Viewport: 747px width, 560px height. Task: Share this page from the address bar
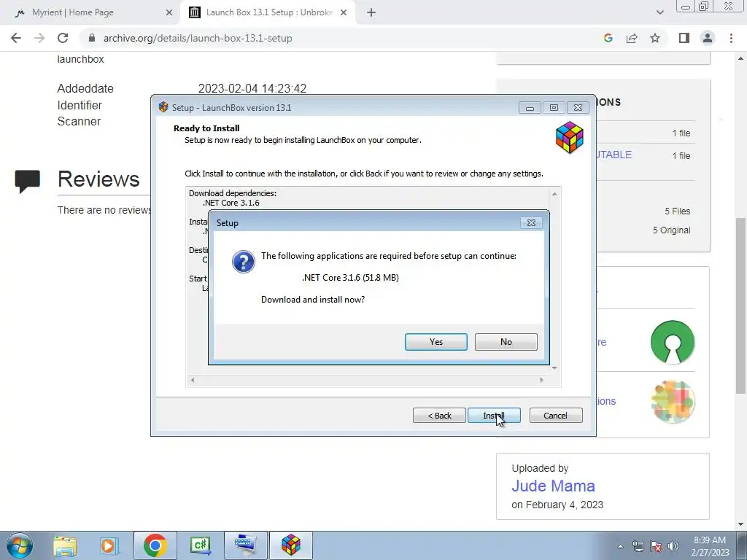(x=632, y=38)
